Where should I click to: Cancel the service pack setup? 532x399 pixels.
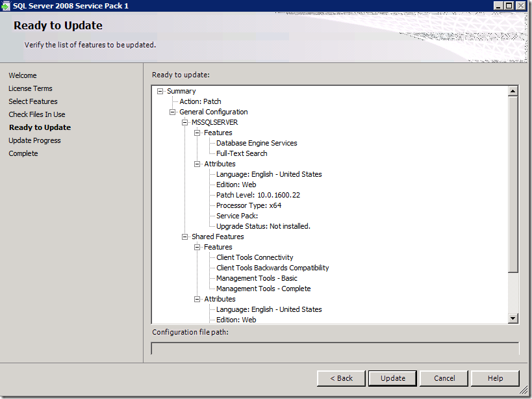click(x=444, y=378)
